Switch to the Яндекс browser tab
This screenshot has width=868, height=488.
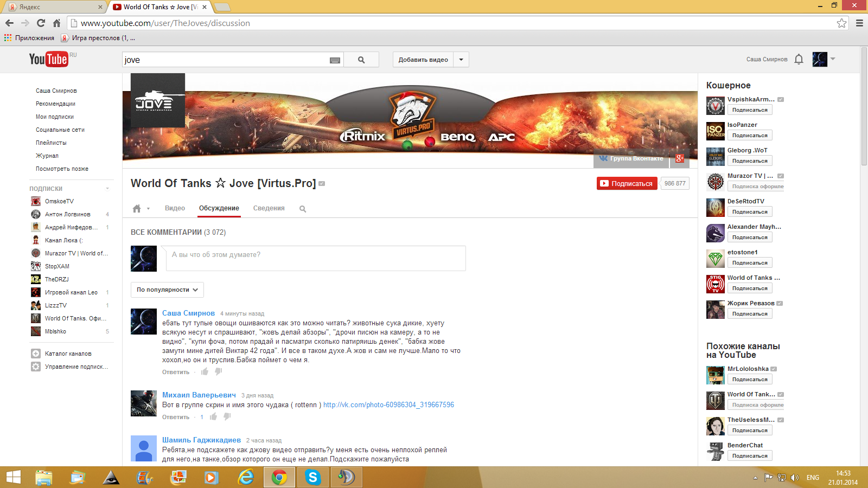(x=54, y=7)
